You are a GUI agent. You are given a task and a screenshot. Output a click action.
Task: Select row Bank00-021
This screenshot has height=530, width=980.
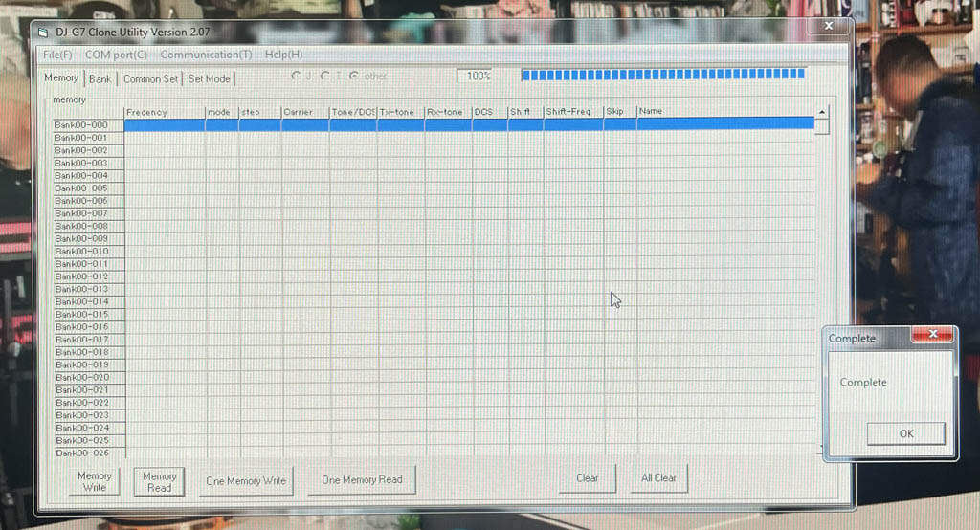(90, 390)
